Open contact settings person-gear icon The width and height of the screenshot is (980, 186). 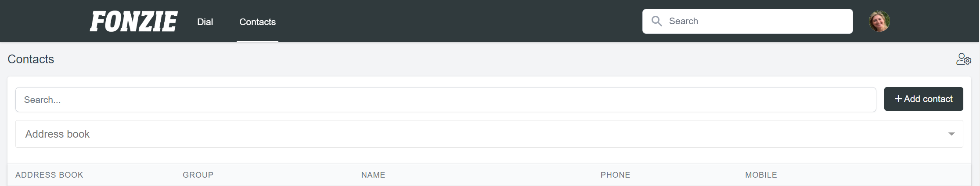pos(963,59)
